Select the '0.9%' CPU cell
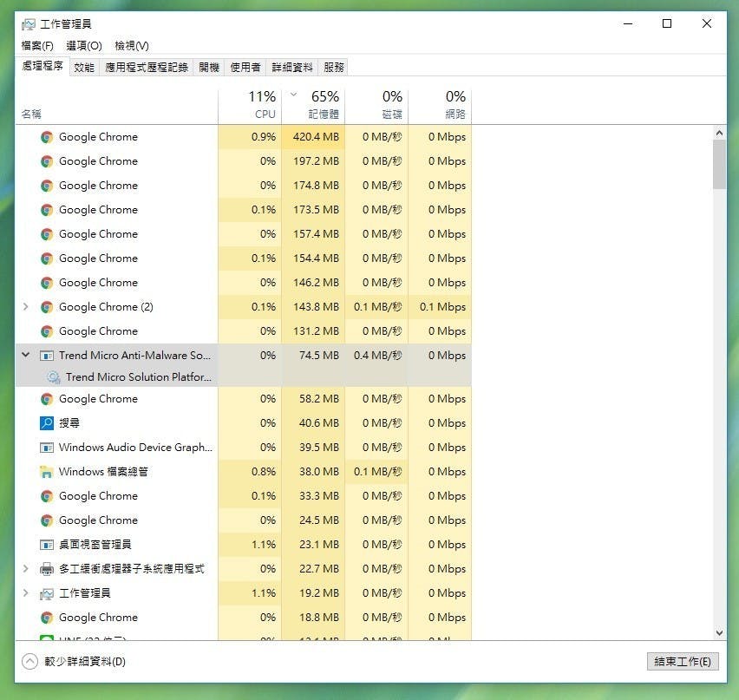The height and width of the screenshot is (700, 739). coord(250,137)
